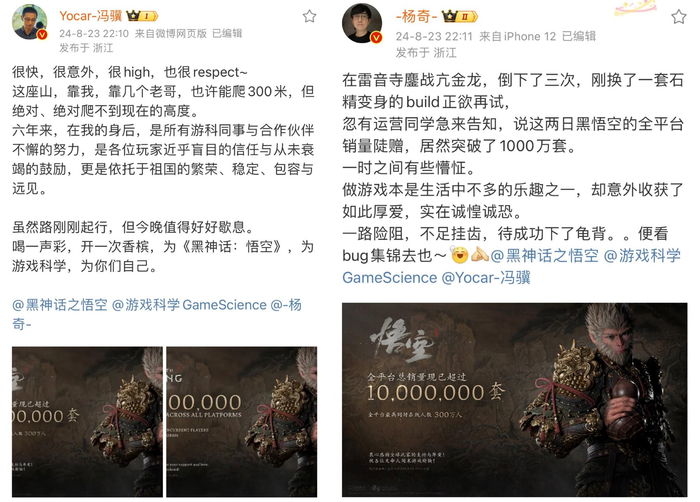Viewport: 700px width, 502px height.
Task: Open Yocar-冯骥's profile avatar
Action: 29,22
